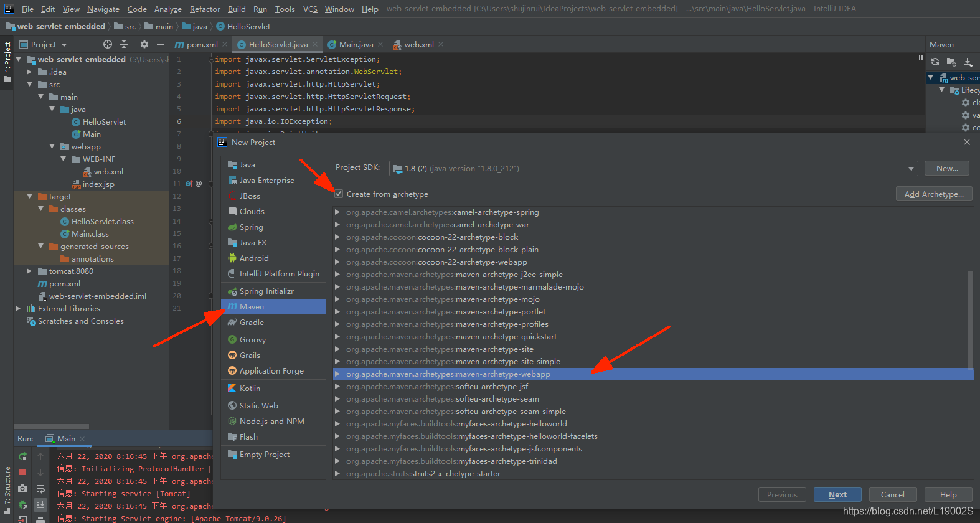Click the Add Archetype... button

click(934, 194)
